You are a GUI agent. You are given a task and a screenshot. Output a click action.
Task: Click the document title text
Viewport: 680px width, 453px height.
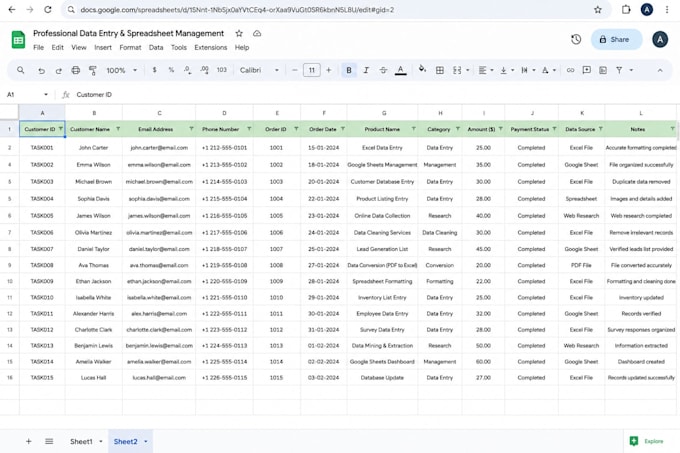coord(128,33)
